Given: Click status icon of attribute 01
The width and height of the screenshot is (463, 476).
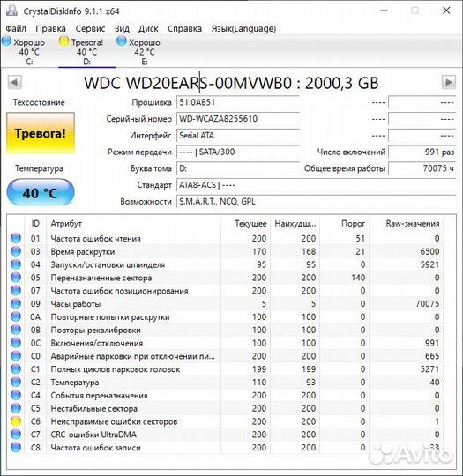Looking at the screenshot, I should (16, 238).
